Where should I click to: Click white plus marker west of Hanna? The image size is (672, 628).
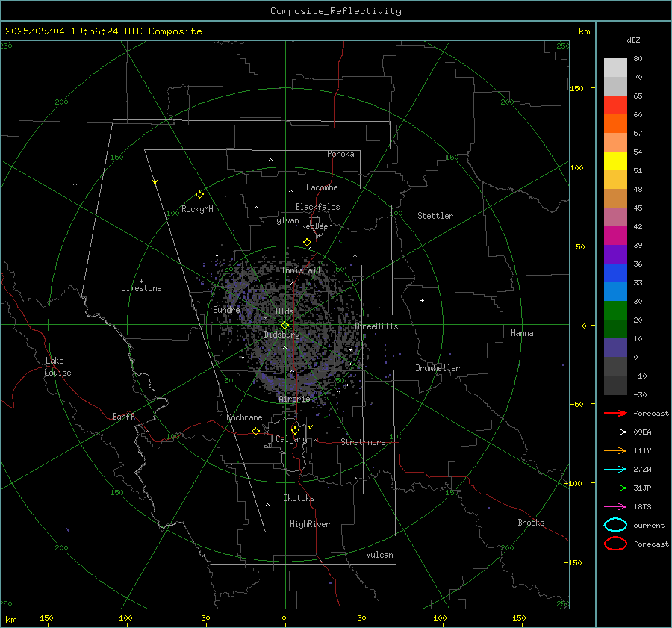(422, 300)
